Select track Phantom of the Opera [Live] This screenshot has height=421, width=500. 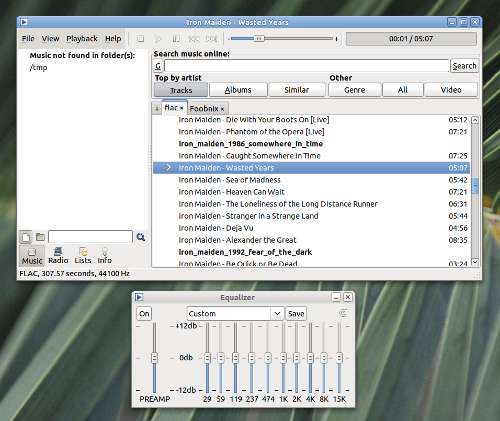click(x=311, y=132)
